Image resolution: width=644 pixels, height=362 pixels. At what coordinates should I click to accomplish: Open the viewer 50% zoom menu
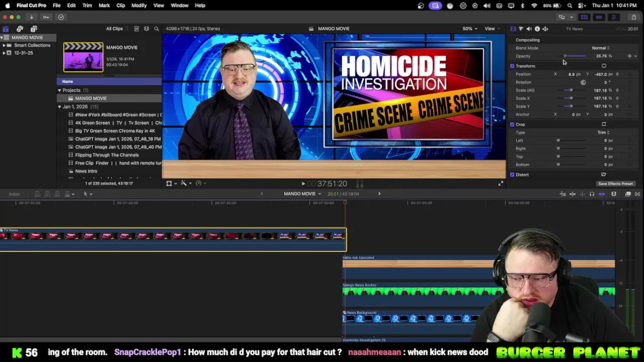coord(469,29)
